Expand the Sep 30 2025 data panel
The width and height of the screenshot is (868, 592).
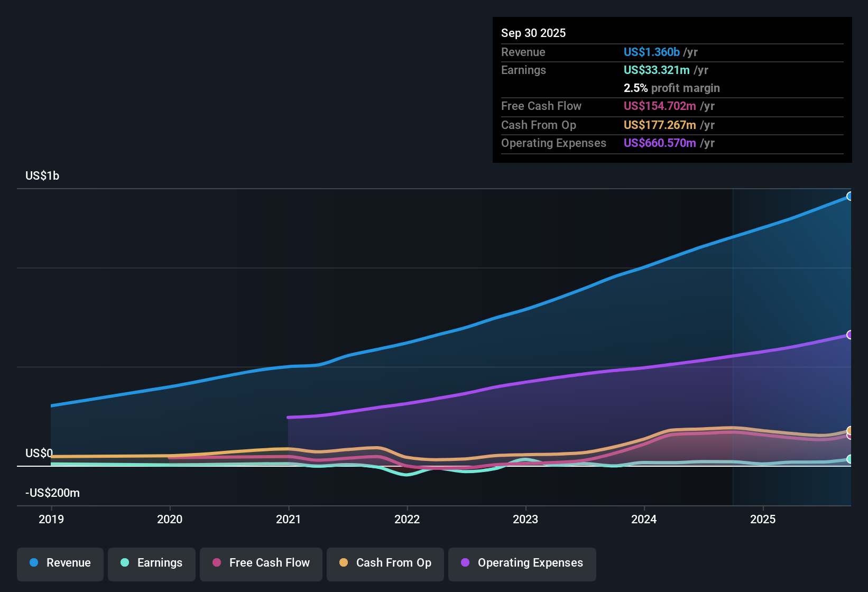click(x=533, y=33)
